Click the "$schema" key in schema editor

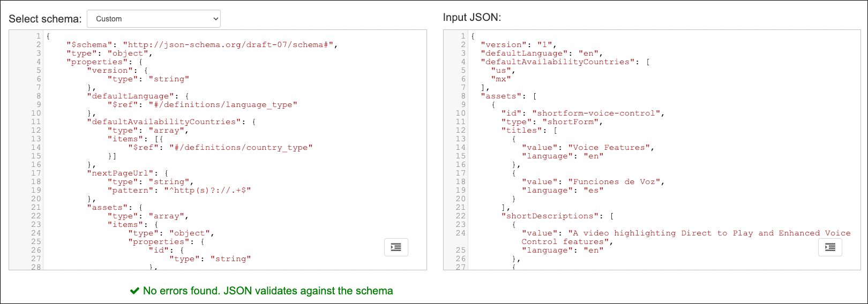(89, 45)
